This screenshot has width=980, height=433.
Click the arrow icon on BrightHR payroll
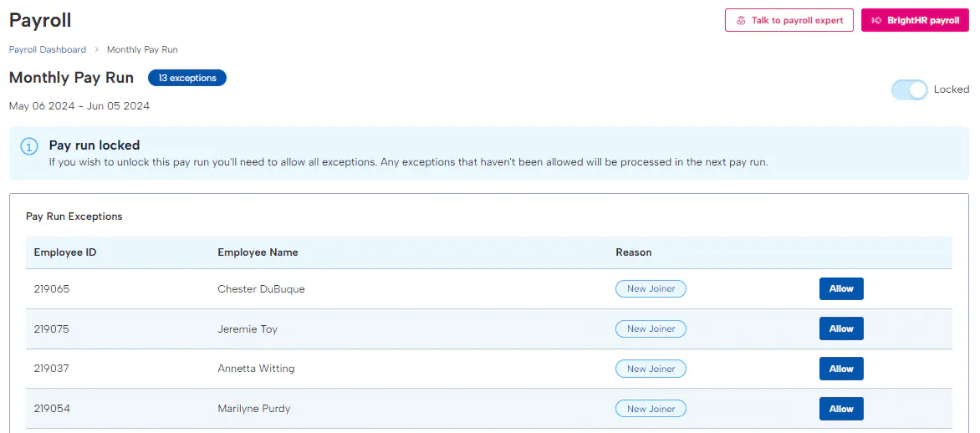click(x=876, y=21)
